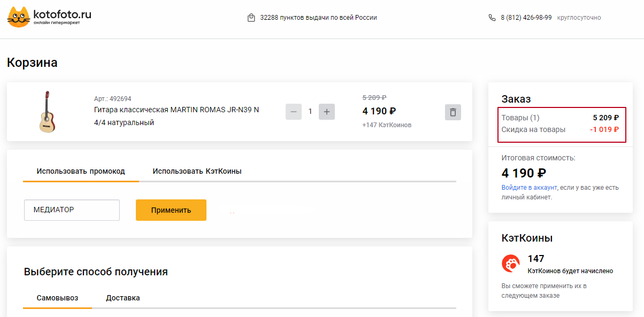Open the classical guitar thumbnail image

pos(47,112)
